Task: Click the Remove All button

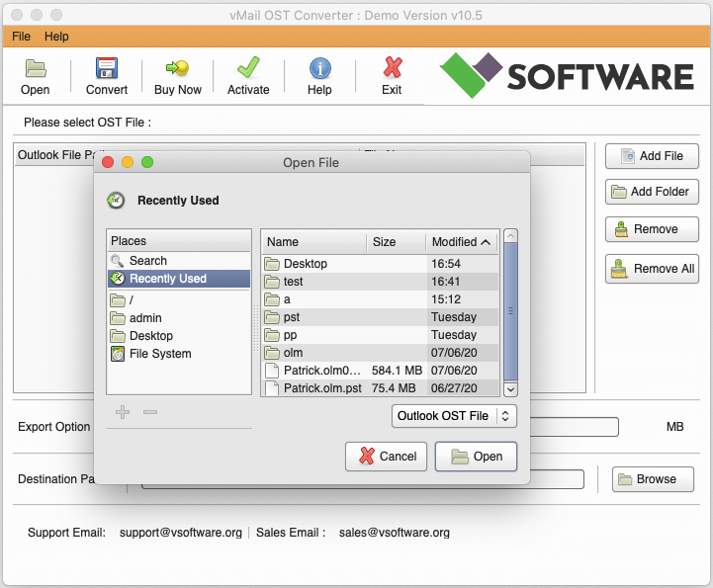Action: 652,269
